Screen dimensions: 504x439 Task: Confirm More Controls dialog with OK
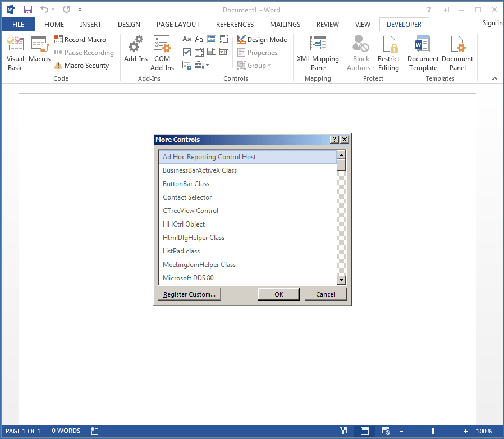(278, 294)
